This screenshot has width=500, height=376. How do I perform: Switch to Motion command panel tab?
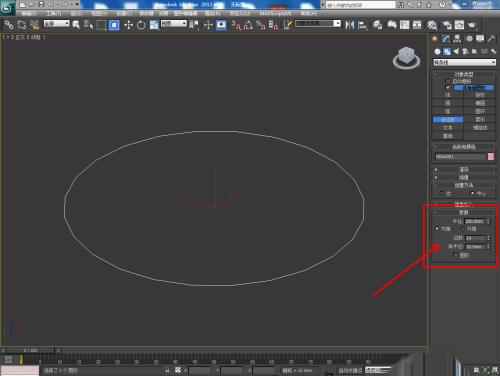(x=469, y=39)
